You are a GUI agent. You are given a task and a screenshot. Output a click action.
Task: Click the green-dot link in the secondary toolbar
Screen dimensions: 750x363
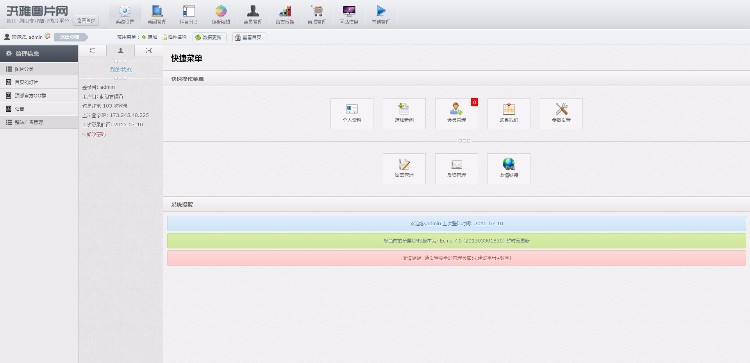click(149, 37)
